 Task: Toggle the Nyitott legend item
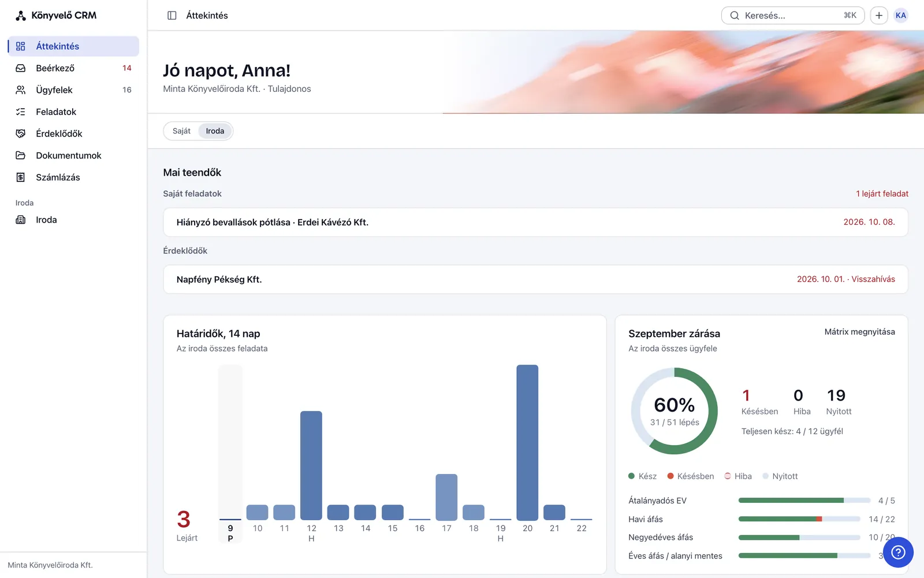click(780, 476)
